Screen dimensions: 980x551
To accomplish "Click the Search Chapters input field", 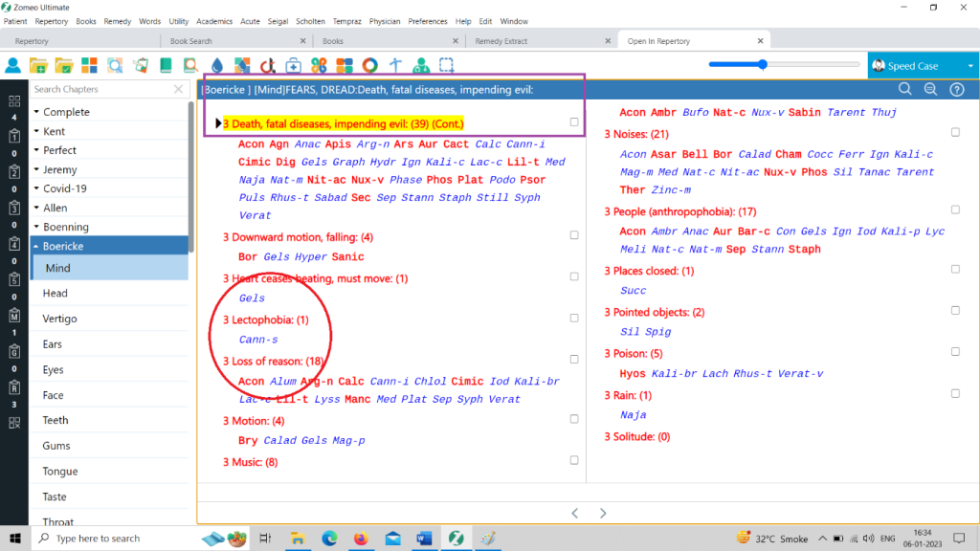I will (100, 89).
